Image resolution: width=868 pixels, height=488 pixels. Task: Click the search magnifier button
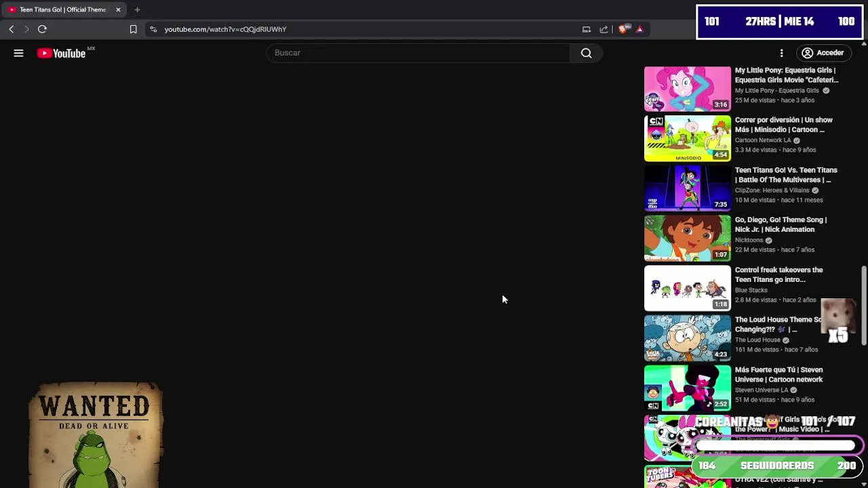[x=587, y=53]
